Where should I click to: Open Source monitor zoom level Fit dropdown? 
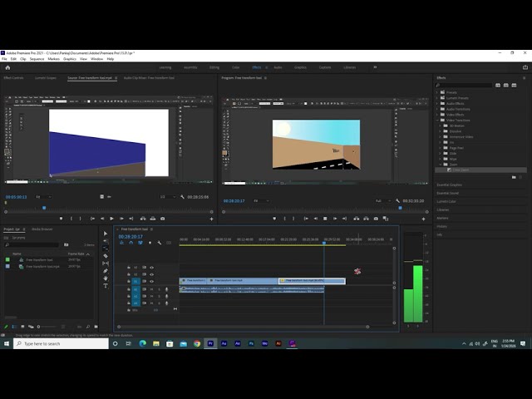point(43,197)
